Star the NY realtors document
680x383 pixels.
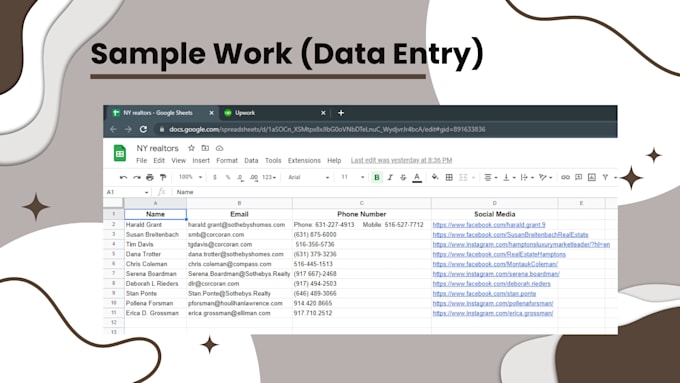[x=191, y=148]
